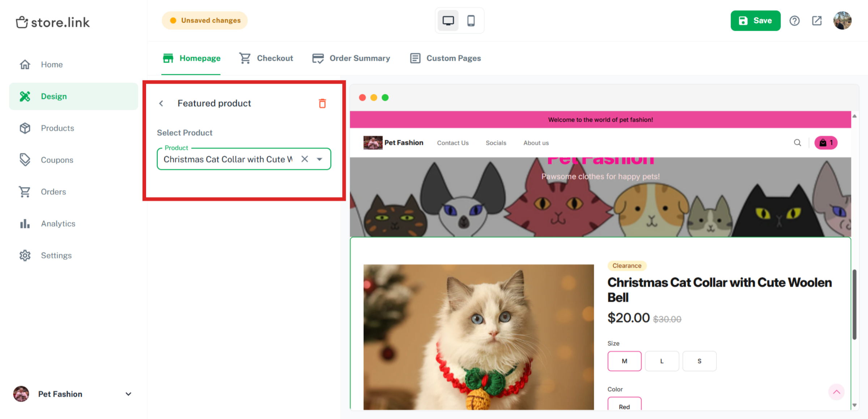
Task: View Orders from the sidebar
Action: tap(53, 192)
